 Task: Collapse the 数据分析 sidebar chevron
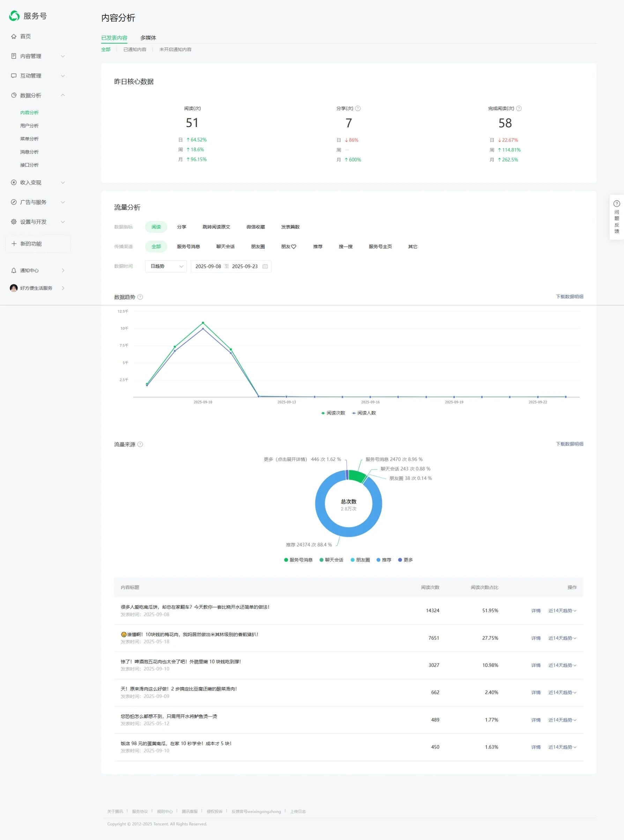(63, 95)
